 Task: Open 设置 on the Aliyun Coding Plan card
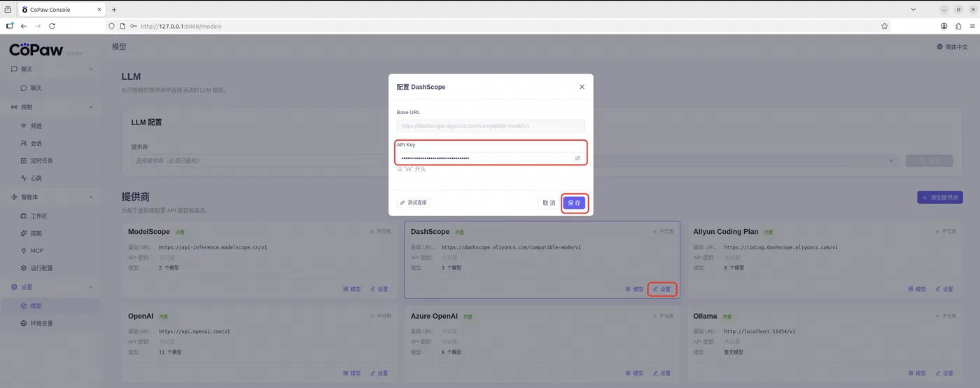[x=944, y=289]
